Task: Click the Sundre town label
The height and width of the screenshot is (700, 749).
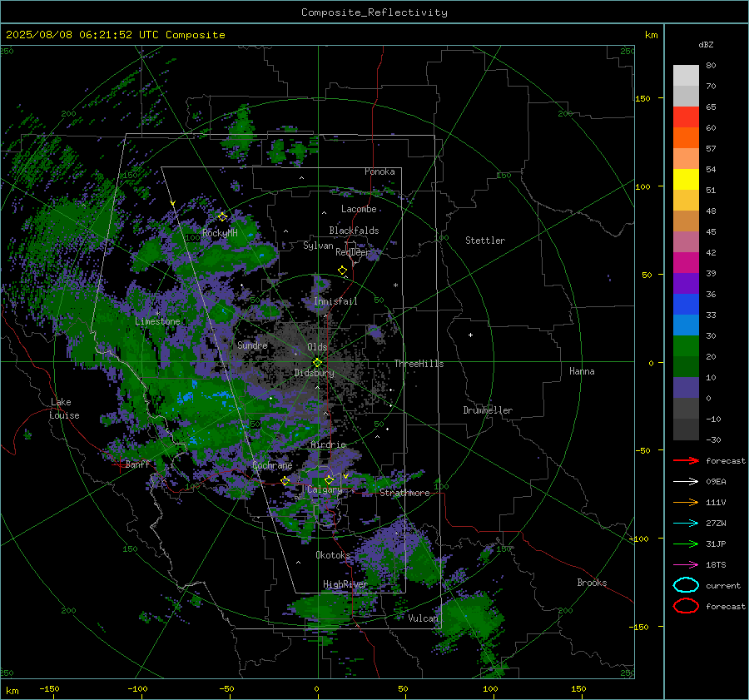Action: 252,345
